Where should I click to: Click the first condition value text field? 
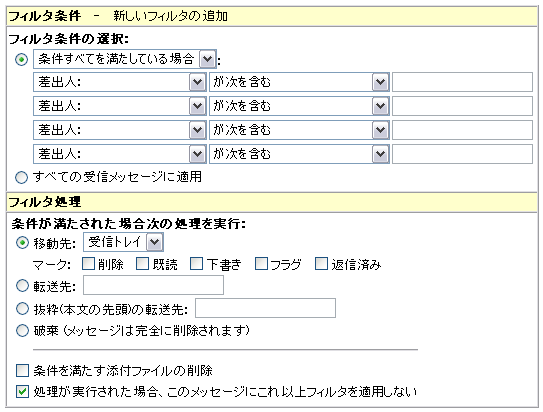[462, 82]
